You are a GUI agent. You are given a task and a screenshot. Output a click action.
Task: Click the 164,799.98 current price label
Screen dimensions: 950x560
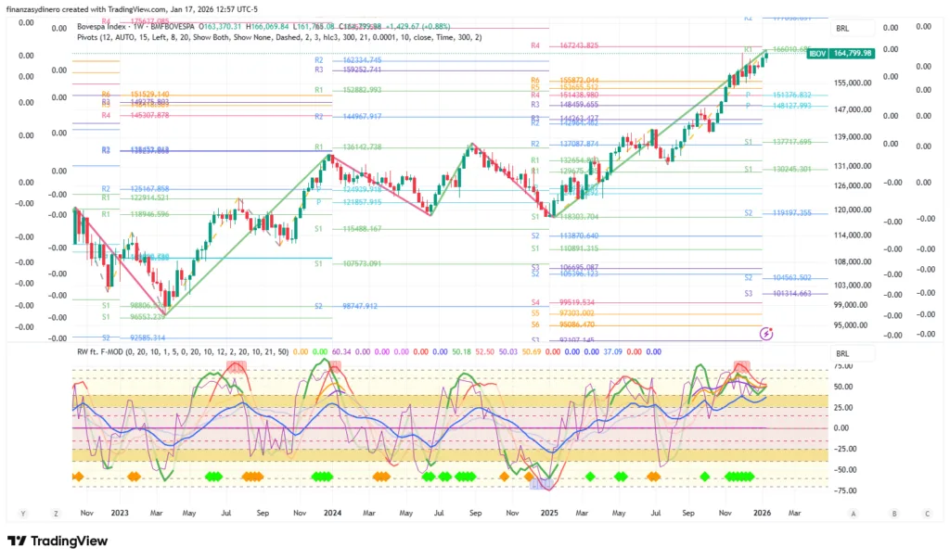(x=853, y=54)
